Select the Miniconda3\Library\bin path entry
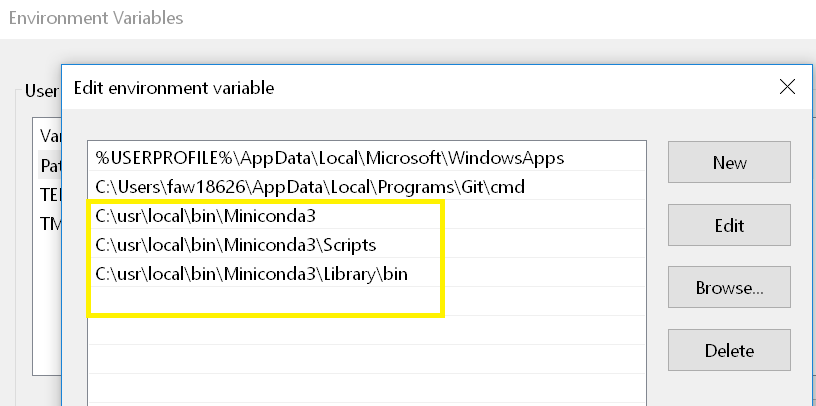The width and height of the screenshot is (816, 406). pos(367,273)
